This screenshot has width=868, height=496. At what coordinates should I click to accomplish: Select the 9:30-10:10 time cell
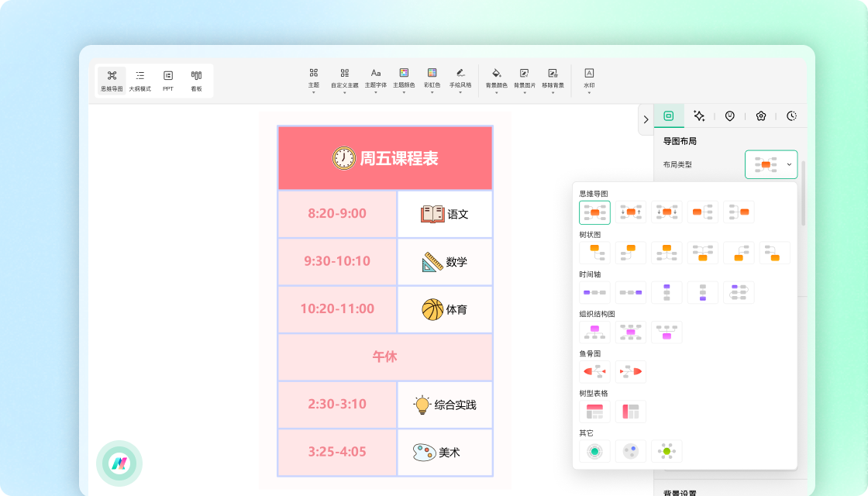click(337, 261)
